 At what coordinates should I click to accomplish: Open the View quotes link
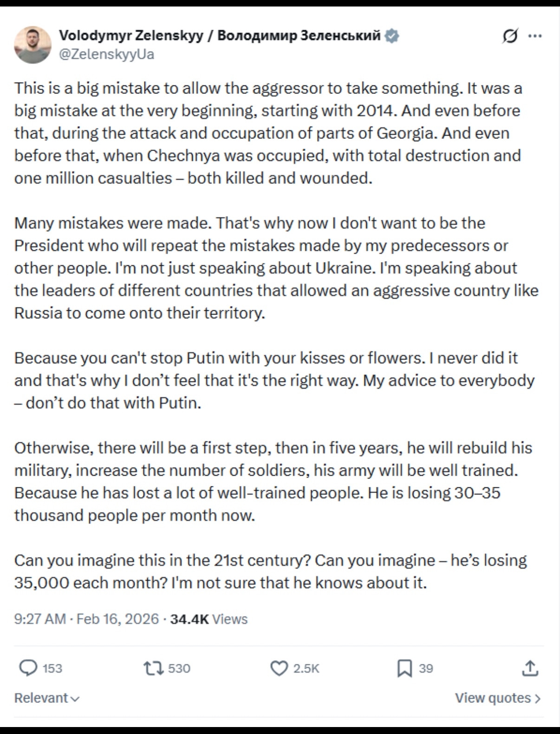point(493,698)
